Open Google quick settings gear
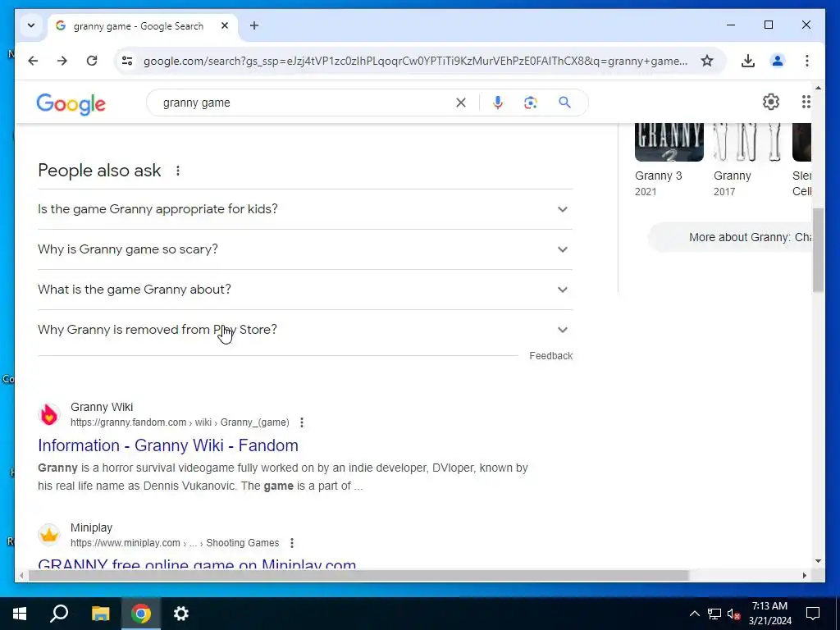The image size is (840, 630). coord(771,102)
